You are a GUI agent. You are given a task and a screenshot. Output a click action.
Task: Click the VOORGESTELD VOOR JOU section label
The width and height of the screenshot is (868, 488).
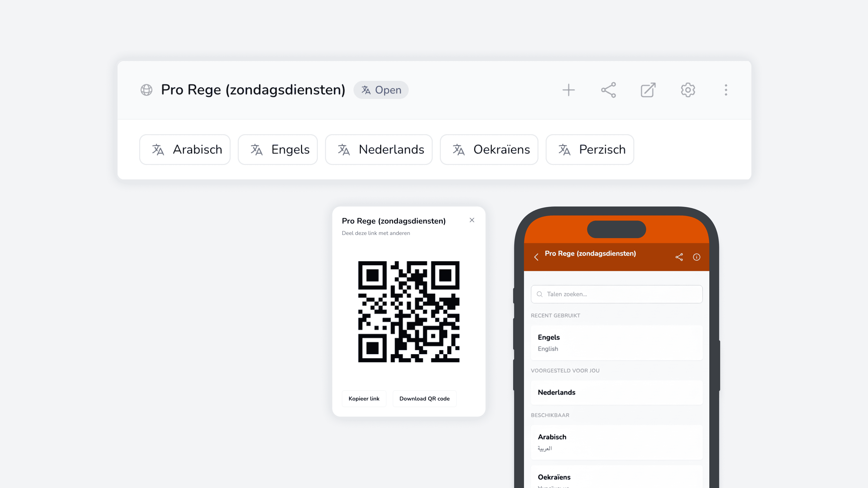point(565,371)
